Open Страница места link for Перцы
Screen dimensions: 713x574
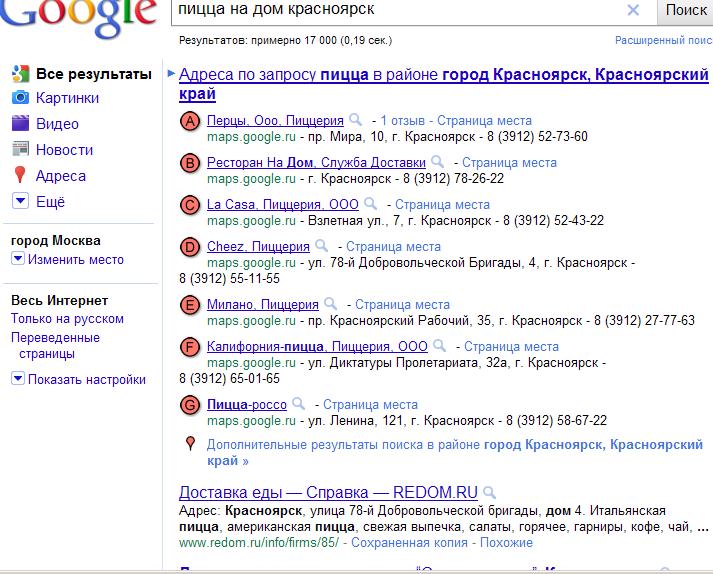click(x=484, y=121)
